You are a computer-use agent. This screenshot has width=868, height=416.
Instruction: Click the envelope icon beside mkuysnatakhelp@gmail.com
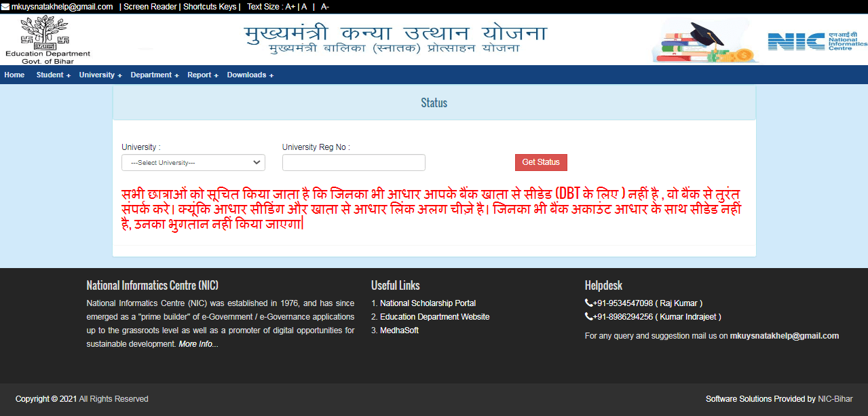pyautogui.click(x=5, y=7)
